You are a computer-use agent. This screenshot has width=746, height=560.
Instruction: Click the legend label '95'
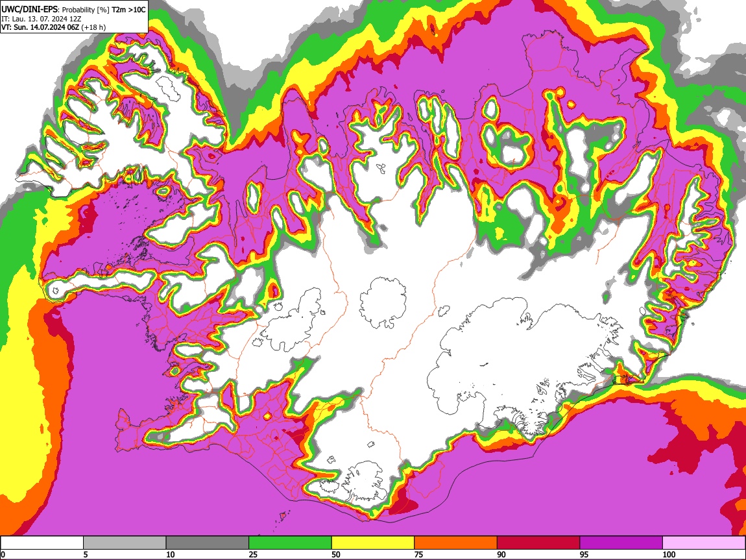(x=584, y=554)
